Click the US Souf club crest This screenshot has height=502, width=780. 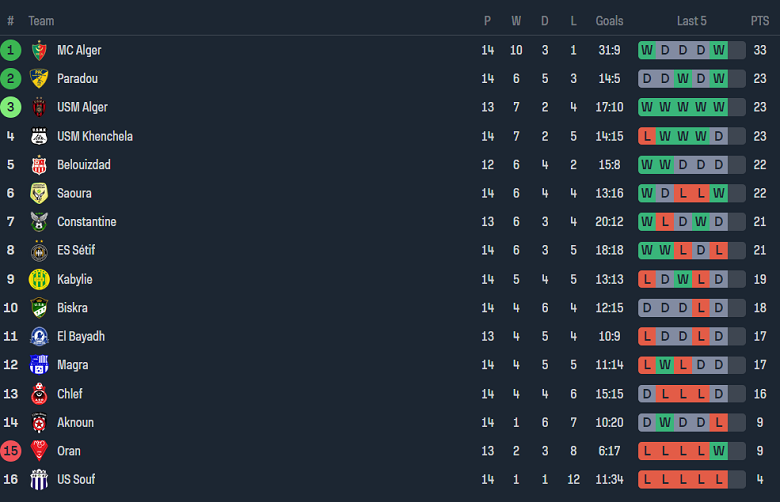(39, 479)
